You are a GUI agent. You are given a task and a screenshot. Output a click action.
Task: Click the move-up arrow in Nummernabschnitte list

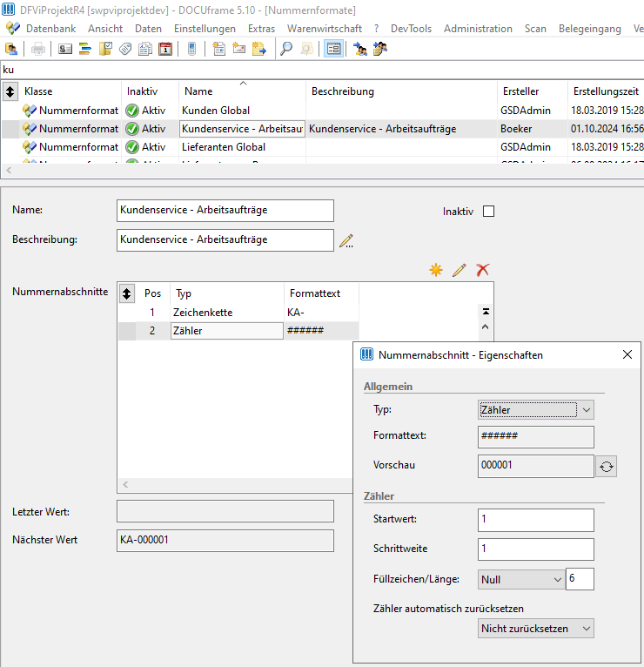coord(486,327)
